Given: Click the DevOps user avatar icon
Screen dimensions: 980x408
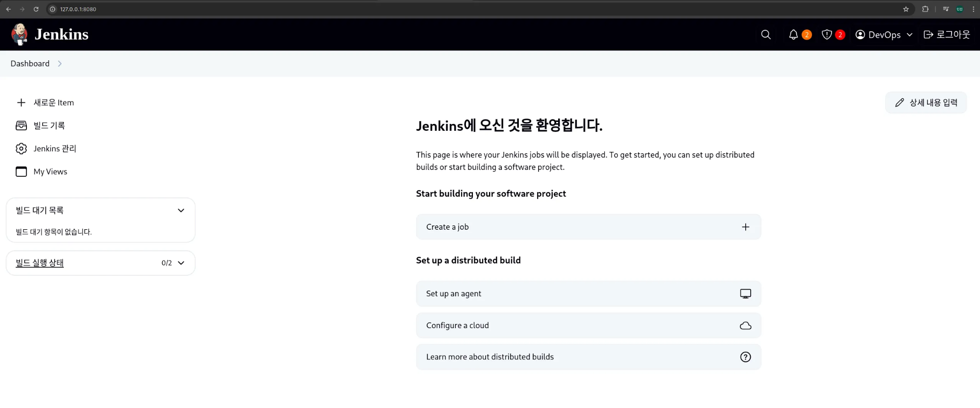Looking at the screenshot, I should tap(860, 34).
